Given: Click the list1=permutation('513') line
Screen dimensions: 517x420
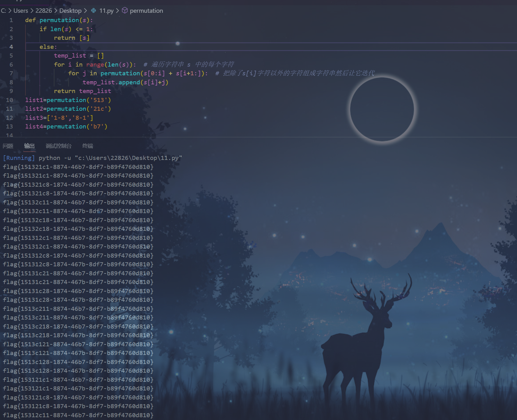Looking at the screenshot, I should coord(68,100).
